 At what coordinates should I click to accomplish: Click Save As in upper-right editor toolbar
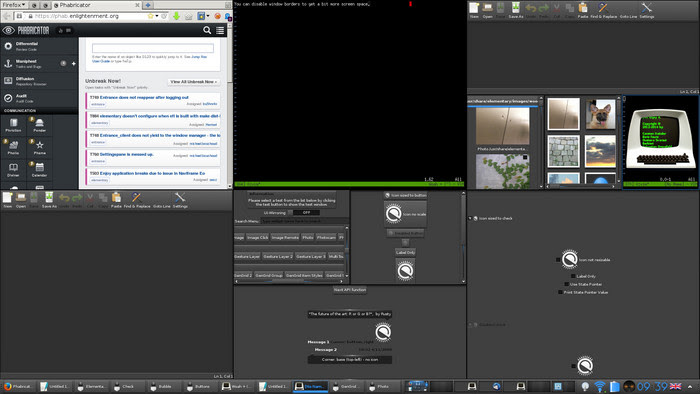point(516,10)
